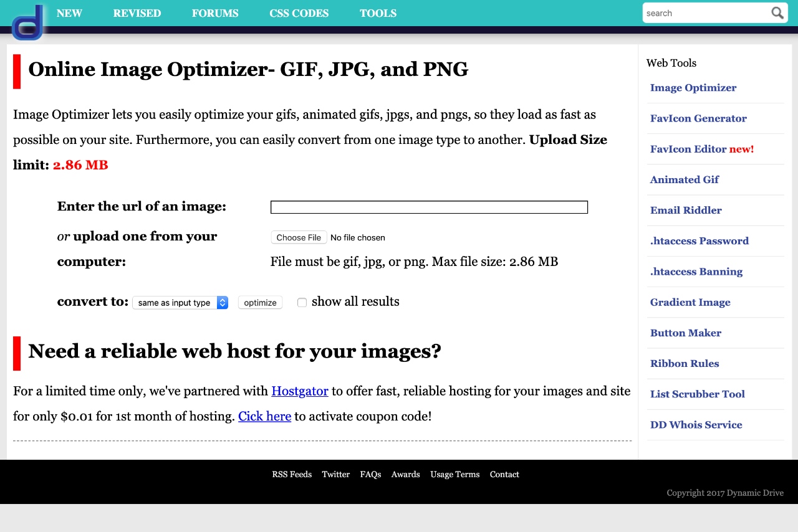Viewport: 798px width, 532px height.
Task: Open the Usage Terms footer link
Action: (455, 475)
